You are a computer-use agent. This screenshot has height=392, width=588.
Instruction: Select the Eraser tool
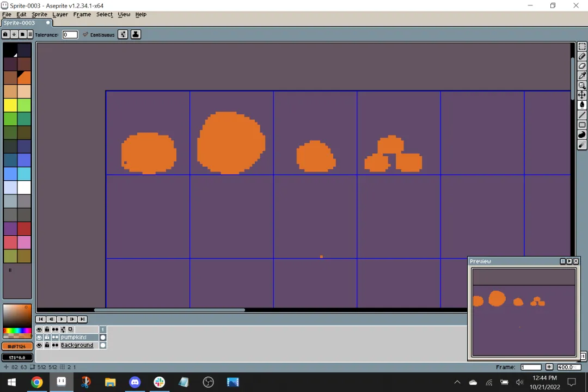(x=581, y=66)
